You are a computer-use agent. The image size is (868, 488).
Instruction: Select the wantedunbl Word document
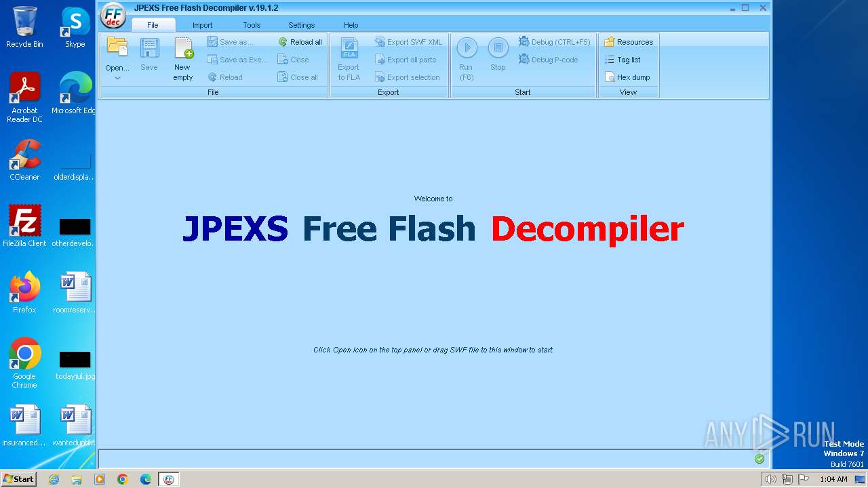[x=75, y=426]
